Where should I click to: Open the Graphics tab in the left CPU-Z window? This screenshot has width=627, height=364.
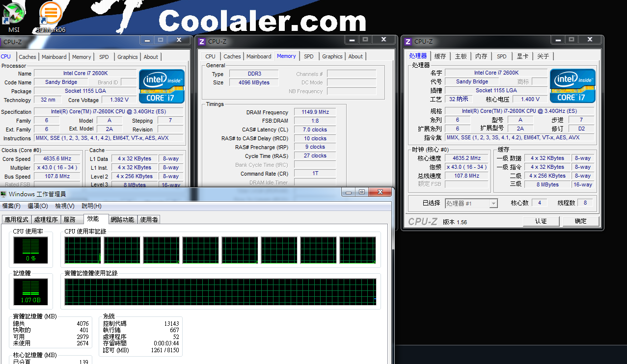(x=127, y=57)
